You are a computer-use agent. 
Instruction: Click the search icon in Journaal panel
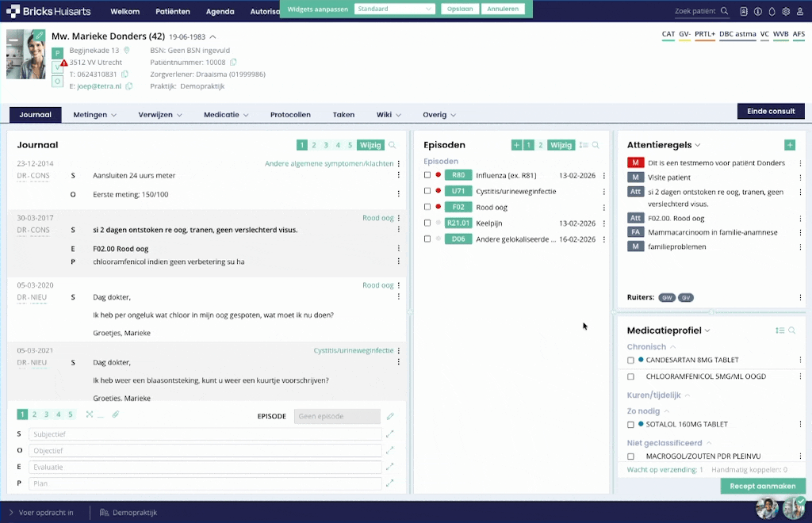392,145
